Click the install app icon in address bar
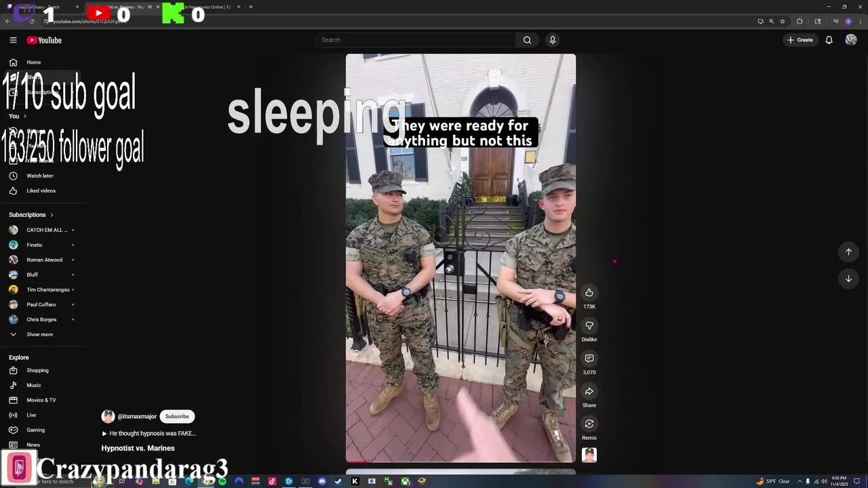Viewport: 868px width, 488px height. 761,21
